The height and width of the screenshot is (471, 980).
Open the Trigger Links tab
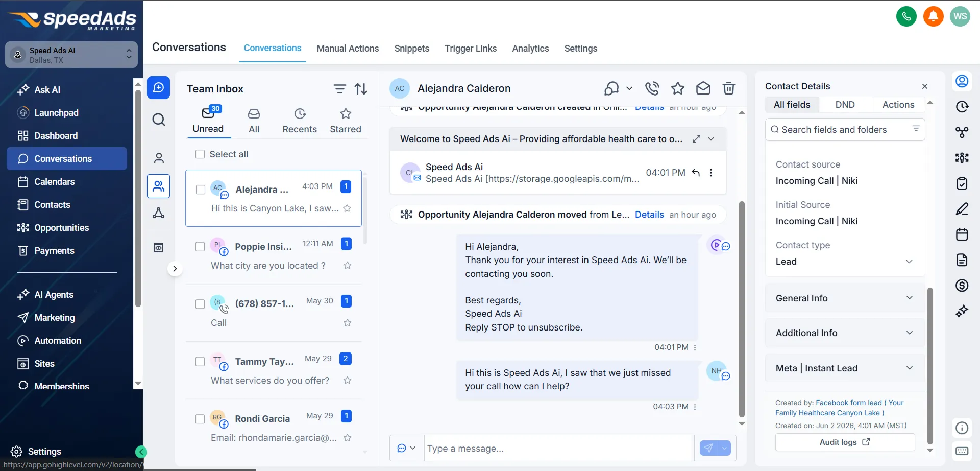(471, 49)
